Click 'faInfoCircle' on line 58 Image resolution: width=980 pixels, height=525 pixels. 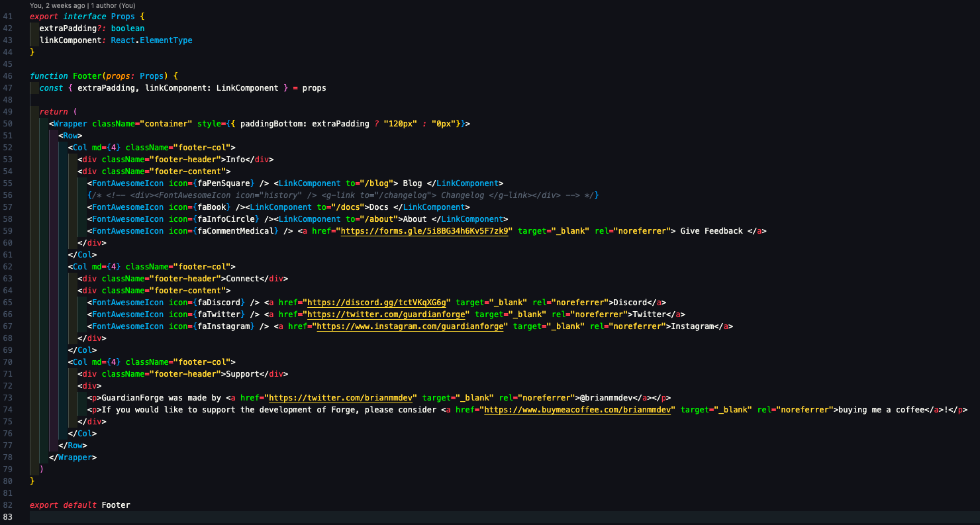point(226,219)
